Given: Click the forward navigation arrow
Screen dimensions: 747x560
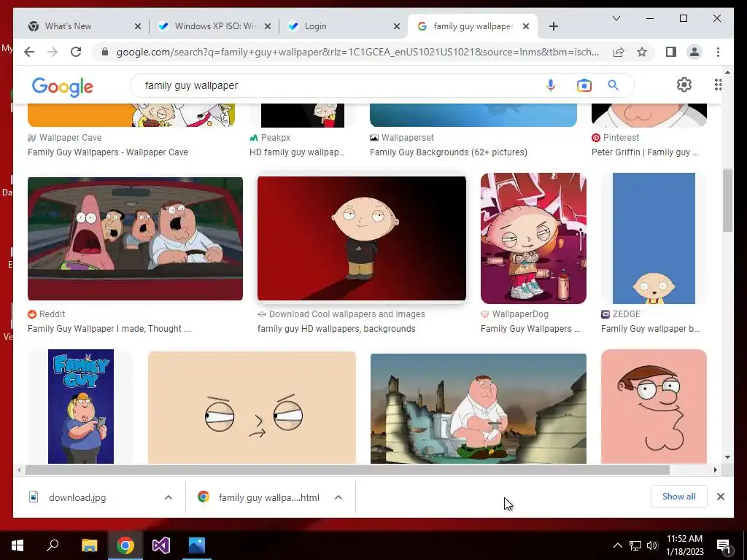Looking at the screenshot, I should coord(53,52).
